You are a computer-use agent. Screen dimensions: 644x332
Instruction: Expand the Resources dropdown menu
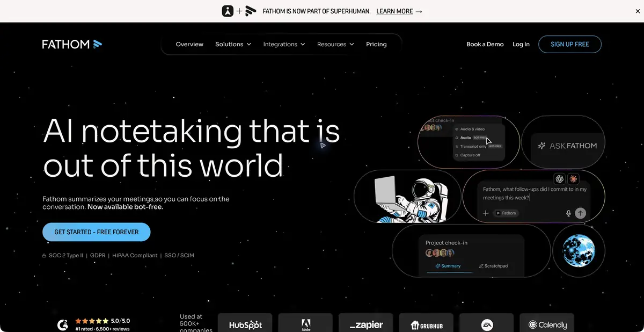(335, 44)
